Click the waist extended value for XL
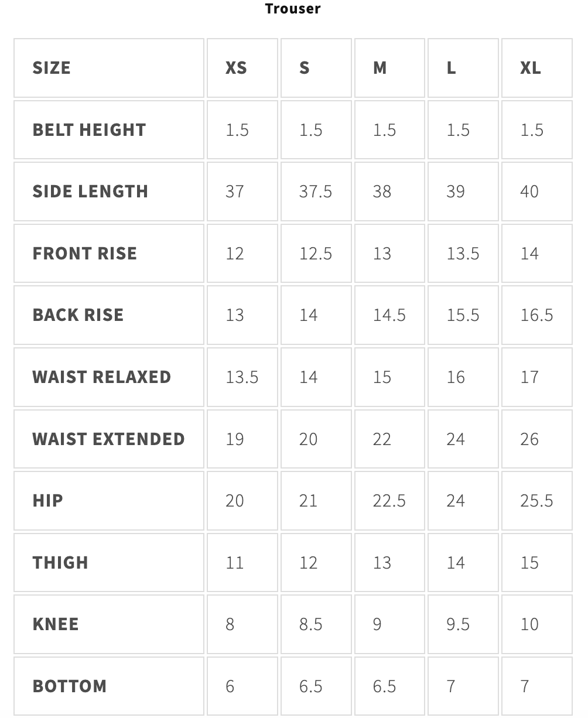The height and width of the screenshot is (718, 588). (x=529, y=439)
